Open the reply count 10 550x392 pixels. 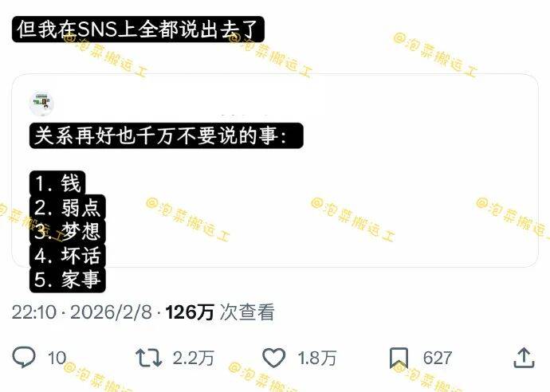coord(57,358)
